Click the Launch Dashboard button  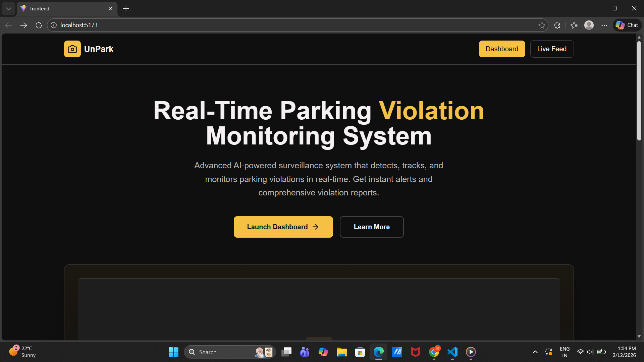[283, 227]
